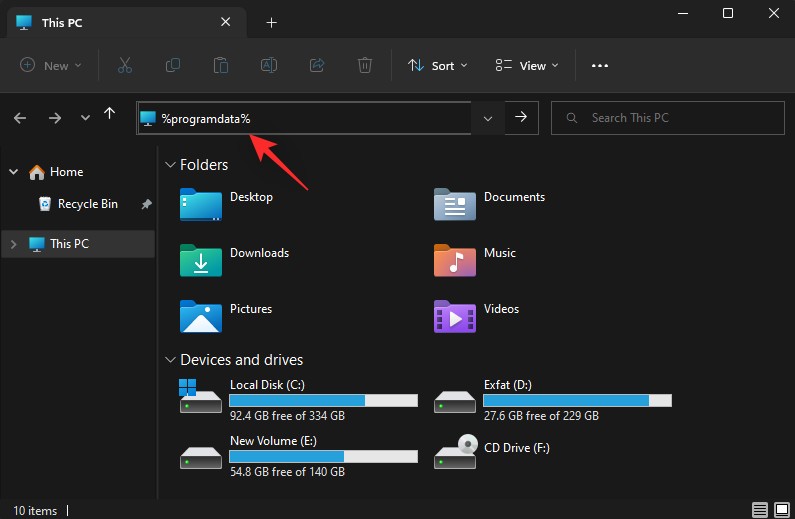This screenshot has height=519, width=795.
Task: Select the This PC tab
Action: (x=127, y=23)
